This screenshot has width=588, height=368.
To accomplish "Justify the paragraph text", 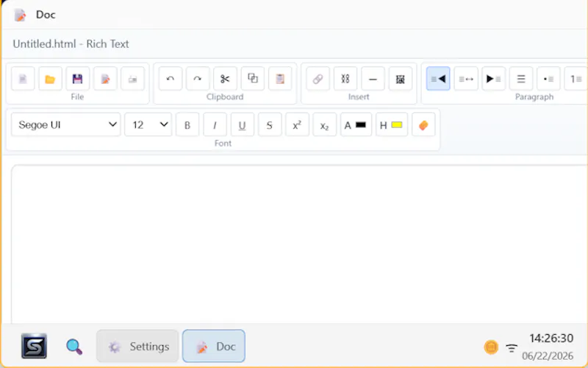I will pyautogui.click(x=521, y=79).
